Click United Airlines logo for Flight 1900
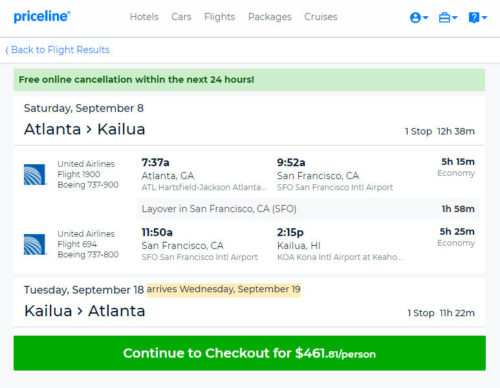 point(35,174)
